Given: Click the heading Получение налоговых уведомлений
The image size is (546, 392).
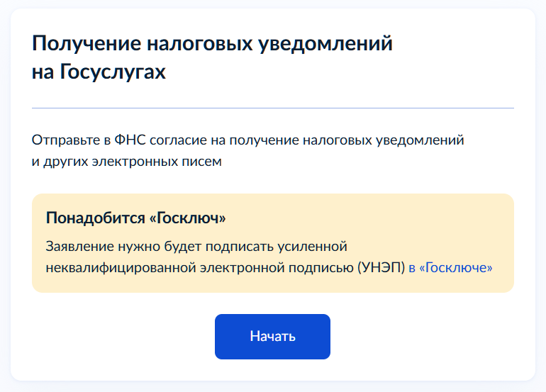Looking at the screenshot, I should click(x=212, y=44).
